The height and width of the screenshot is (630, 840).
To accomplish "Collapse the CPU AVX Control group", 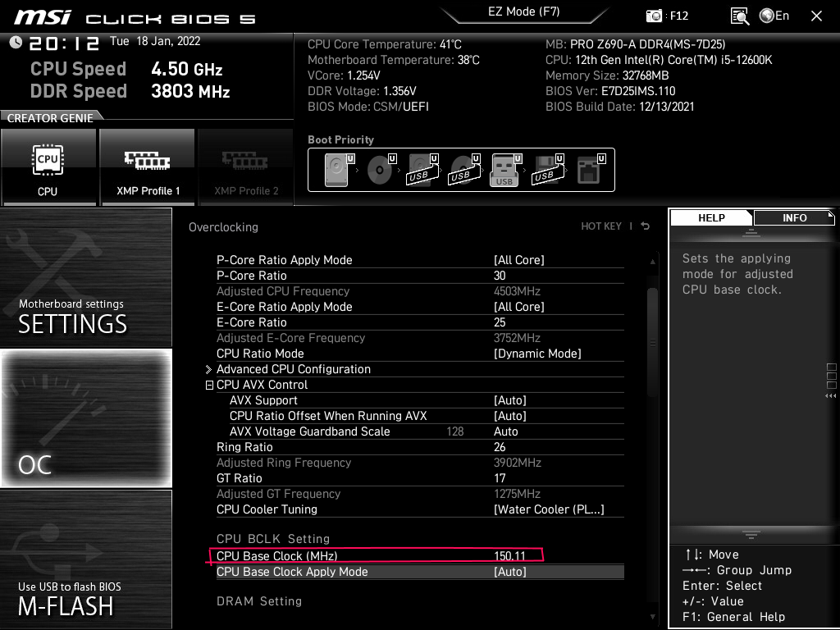I will (209, 386).
